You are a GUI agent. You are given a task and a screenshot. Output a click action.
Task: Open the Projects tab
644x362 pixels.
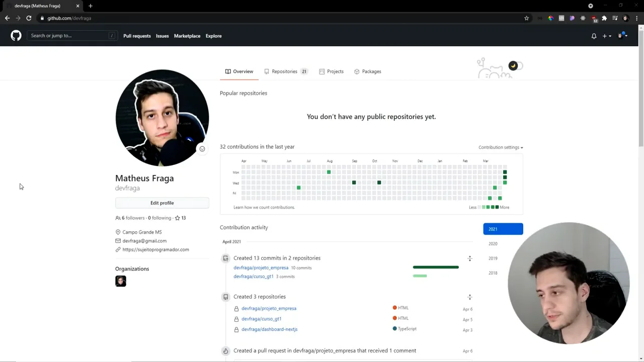pos(332,71)
